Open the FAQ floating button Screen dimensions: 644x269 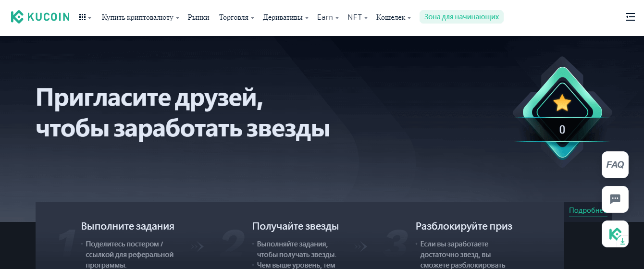[x=615, y=165]
